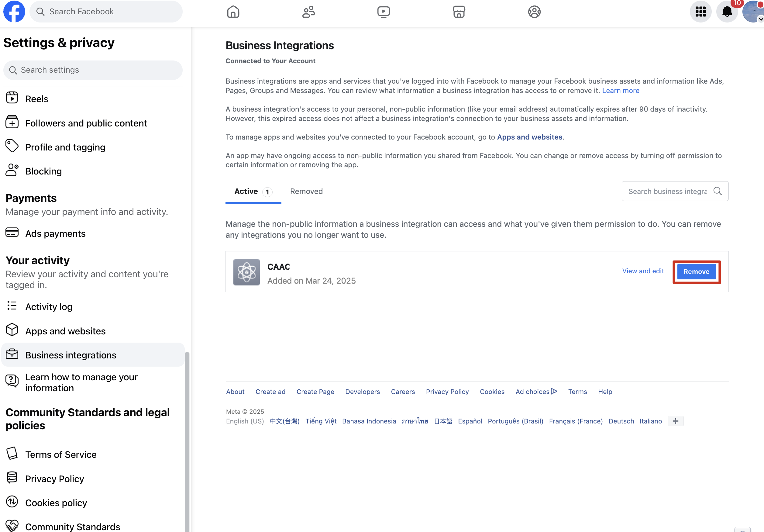Open the Careers footer link
The image size is (764, 532).
coord(403,392)
